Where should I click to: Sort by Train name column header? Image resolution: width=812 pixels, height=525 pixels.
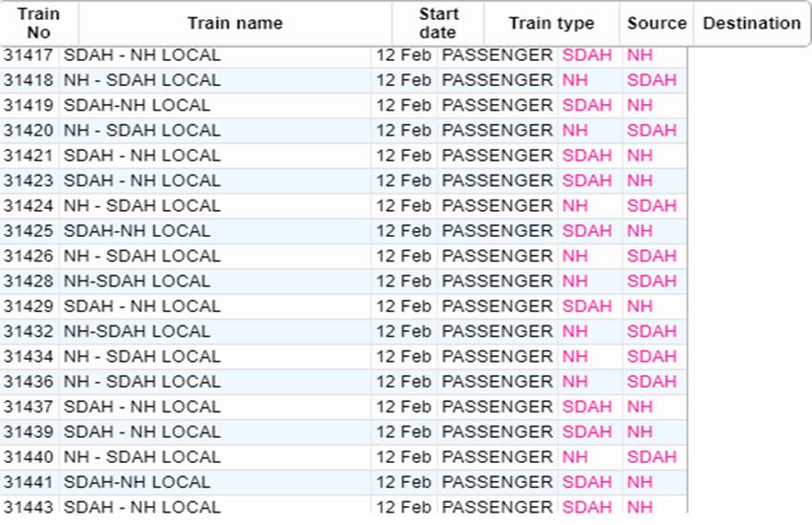click(235, 23)
